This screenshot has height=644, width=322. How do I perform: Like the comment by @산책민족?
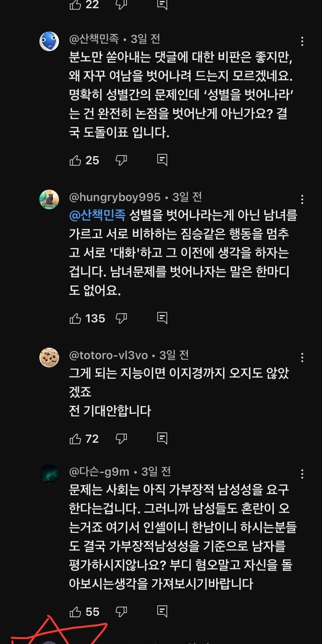click(75, 160)
